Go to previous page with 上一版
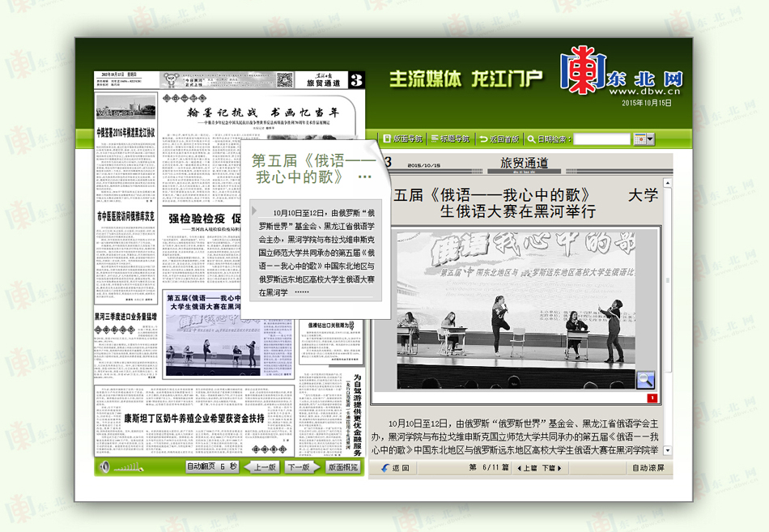This screenshot has height=532, width=769. tap(264, 467)
